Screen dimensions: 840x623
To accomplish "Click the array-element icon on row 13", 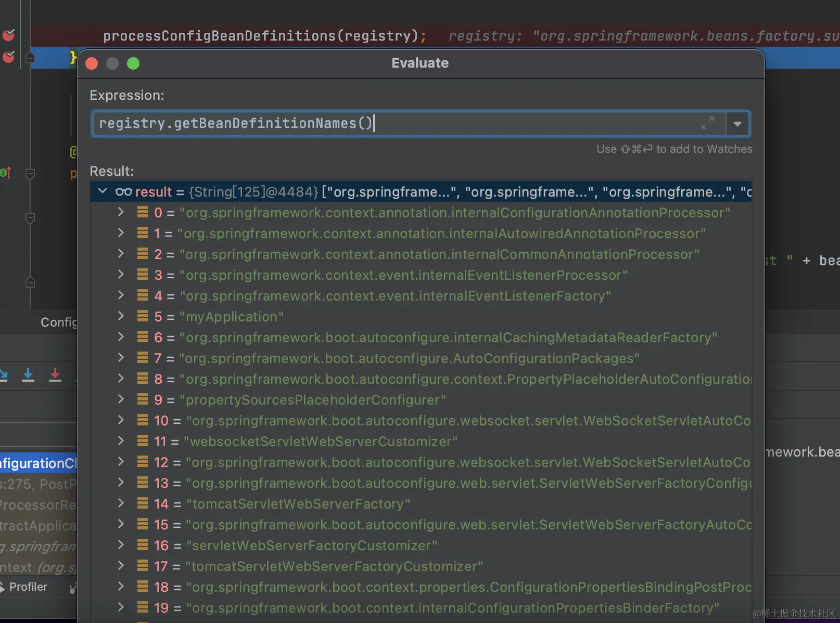I will click(143, 483).
